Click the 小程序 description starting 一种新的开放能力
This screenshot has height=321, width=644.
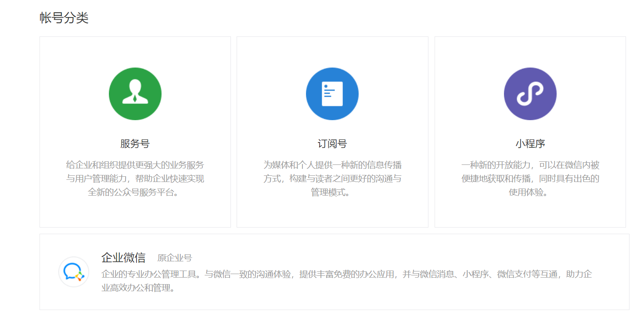point(530,178)
